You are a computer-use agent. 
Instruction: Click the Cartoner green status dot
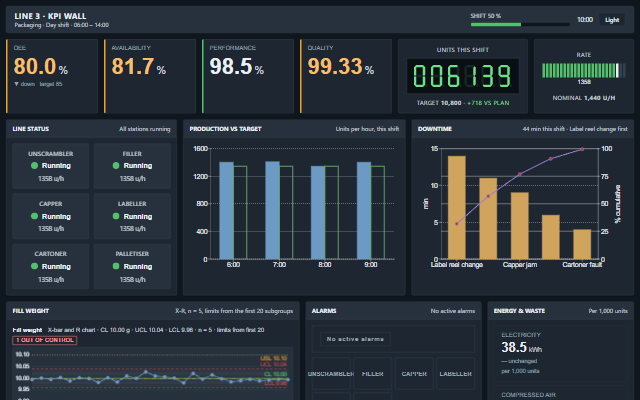tap(34, 266)
